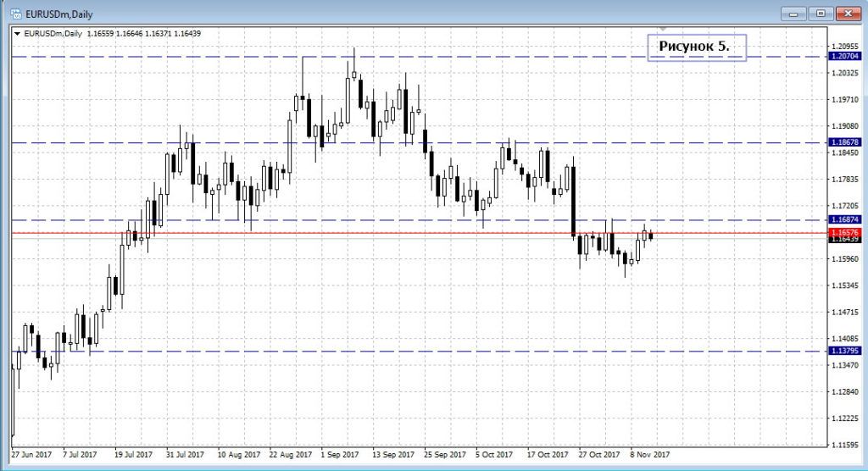868x471 pixels.
Task: Click the 1.16874 level price tag
Action: (x=843, y=220)
